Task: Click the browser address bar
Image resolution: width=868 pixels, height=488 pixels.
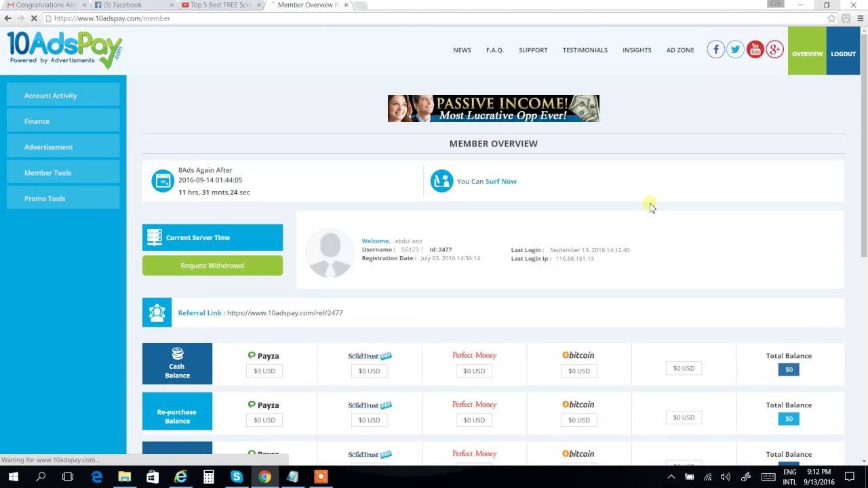Action: coord(434,18)
